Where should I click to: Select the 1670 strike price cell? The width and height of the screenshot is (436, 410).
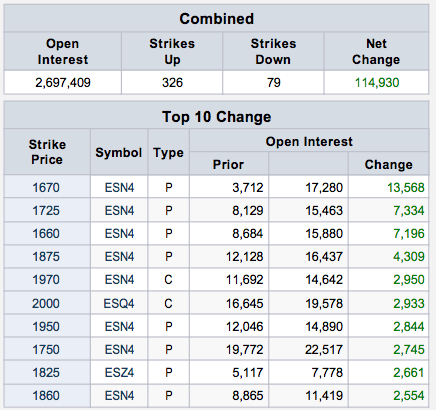[46, 187]
